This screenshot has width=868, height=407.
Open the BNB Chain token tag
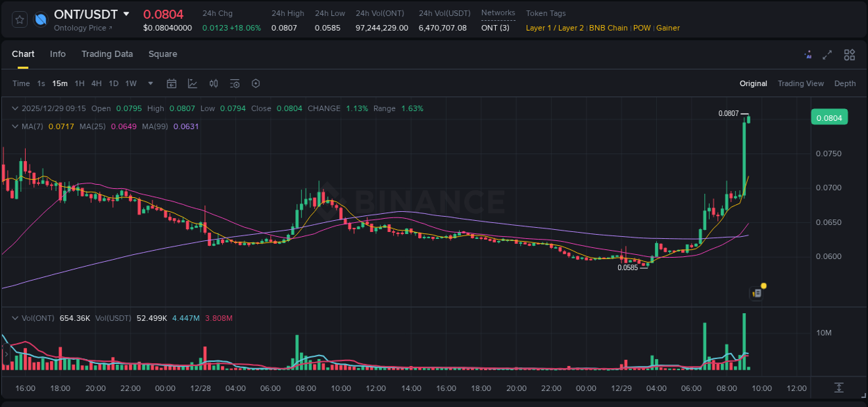[x=608, y=28]
